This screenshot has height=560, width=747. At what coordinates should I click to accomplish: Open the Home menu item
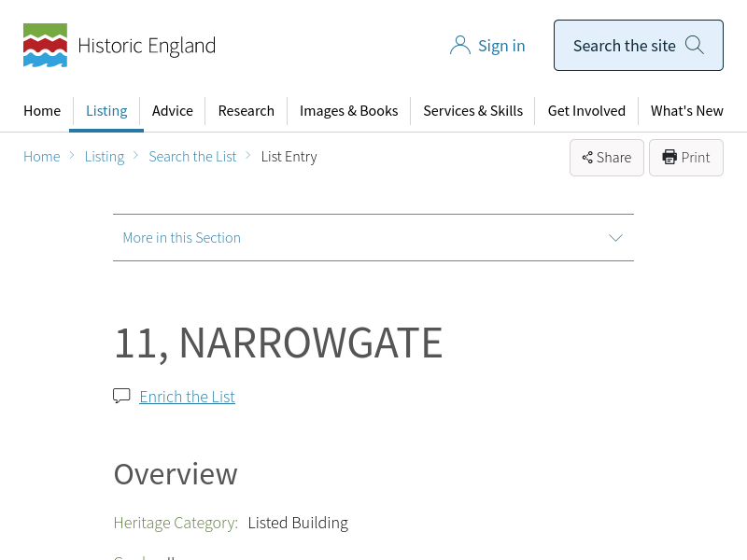coord(42,111)
